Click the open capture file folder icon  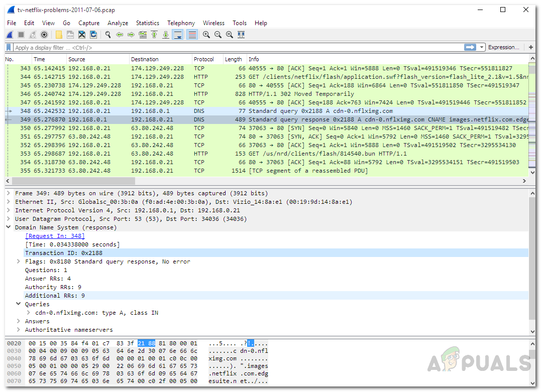tap(59, 35)
